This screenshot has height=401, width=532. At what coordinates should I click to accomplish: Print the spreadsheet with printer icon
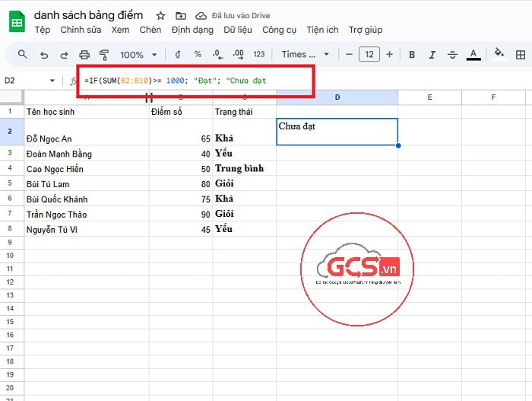click(x=84, y=55)
